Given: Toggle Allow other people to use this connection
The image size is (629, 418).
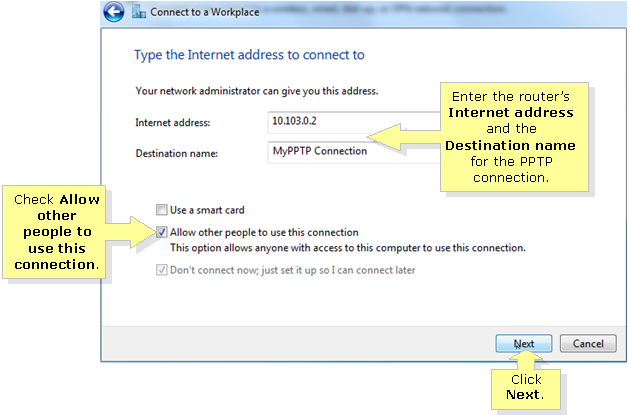Looking at the screenshot, I should 162,232.
